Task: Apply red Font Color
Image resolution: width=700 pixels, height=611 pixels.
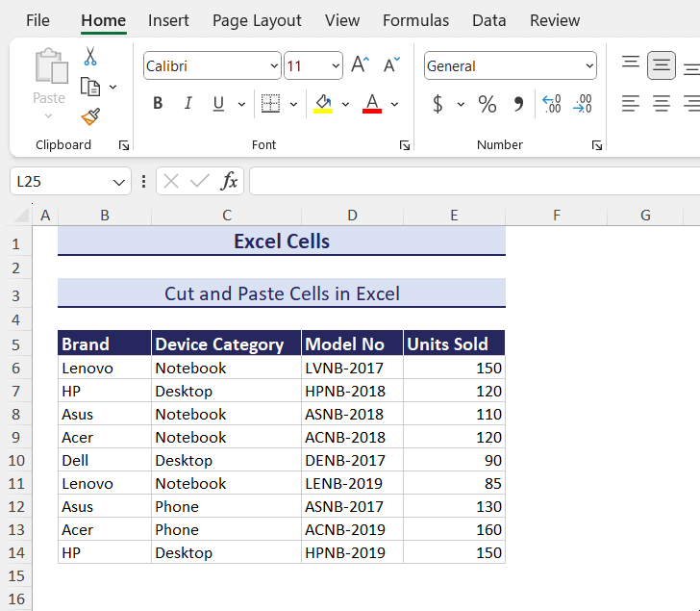Action: pyautogui.click(x=372, y=104)
